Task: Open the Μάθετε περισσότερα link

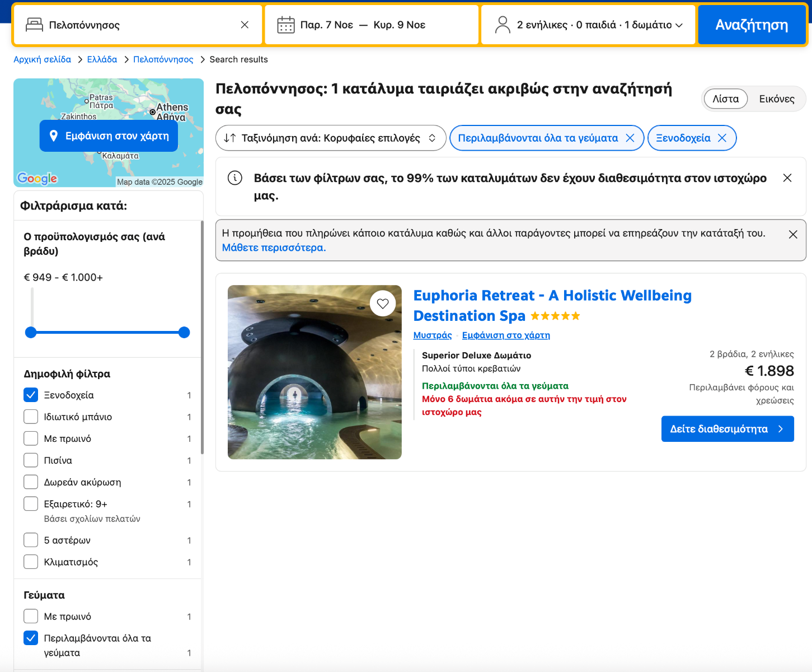Action: pos(274,248)
